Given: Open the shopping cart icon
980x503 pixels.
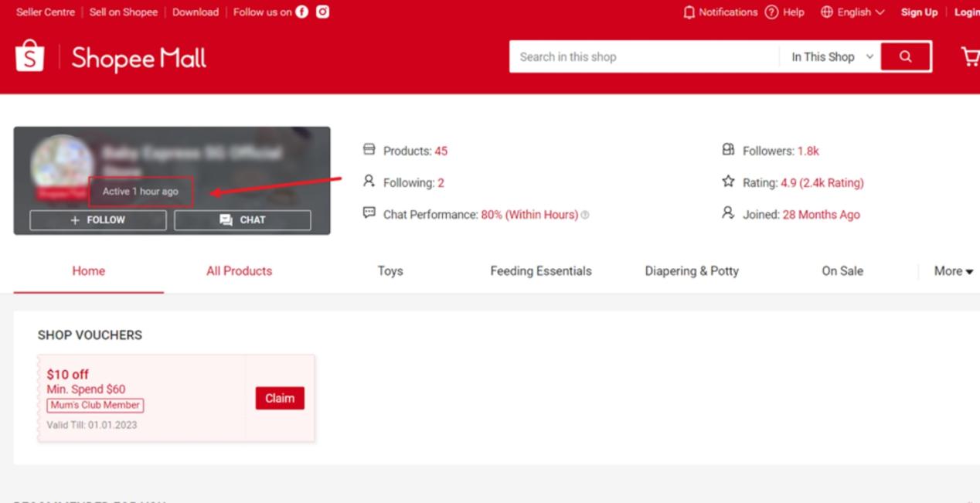Looking at the screenshot, I should (x=971, y=56).
